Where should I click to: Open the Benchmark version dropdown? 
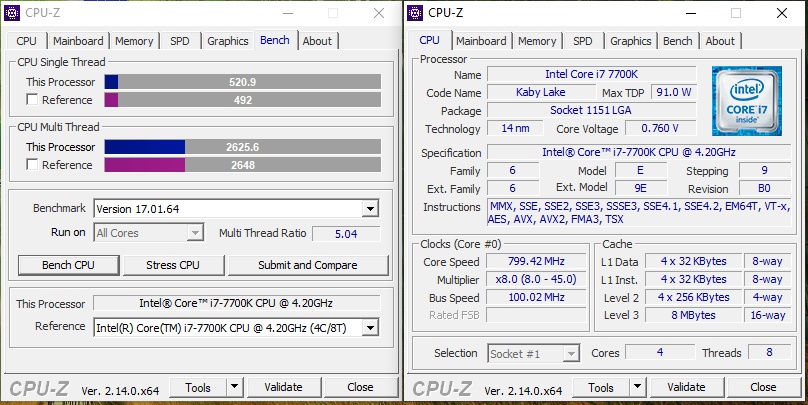pyautogui.click(x=370, y=209)
